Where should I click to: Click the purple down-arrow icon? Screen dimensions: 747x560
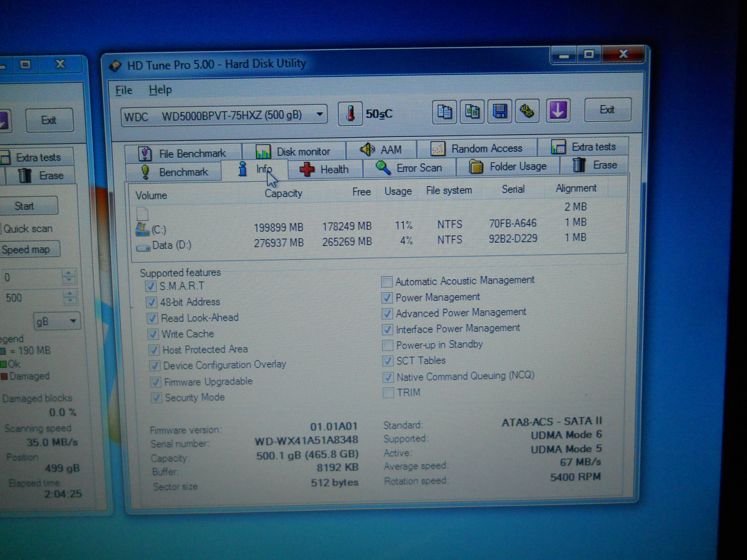558,110
